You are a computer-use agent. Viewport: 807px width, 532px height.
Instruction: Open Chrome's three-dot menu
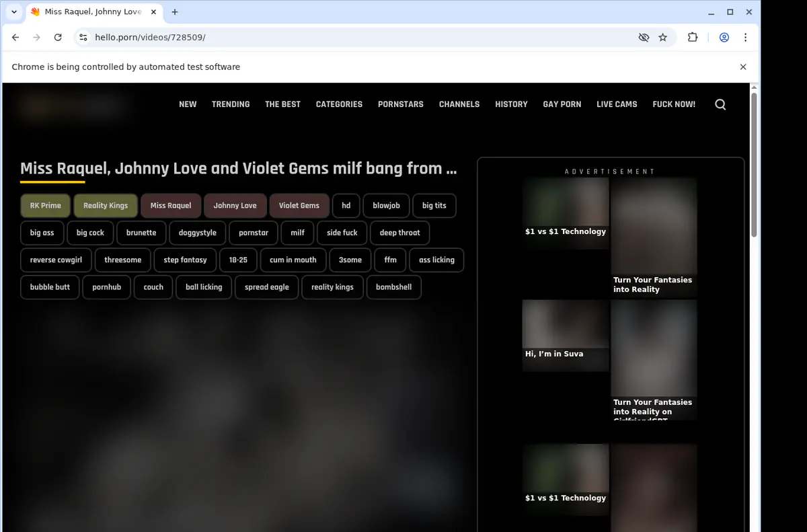(745, 38)
